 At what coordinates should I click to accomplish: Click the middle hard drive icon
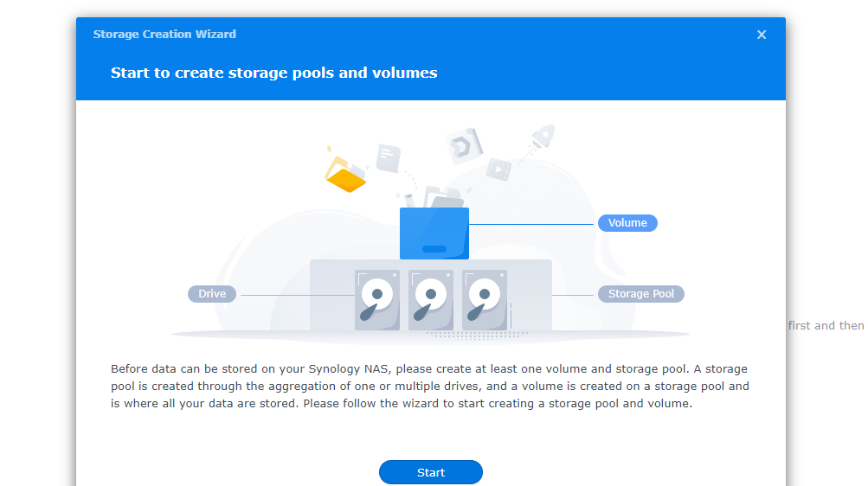pos(431,300)
